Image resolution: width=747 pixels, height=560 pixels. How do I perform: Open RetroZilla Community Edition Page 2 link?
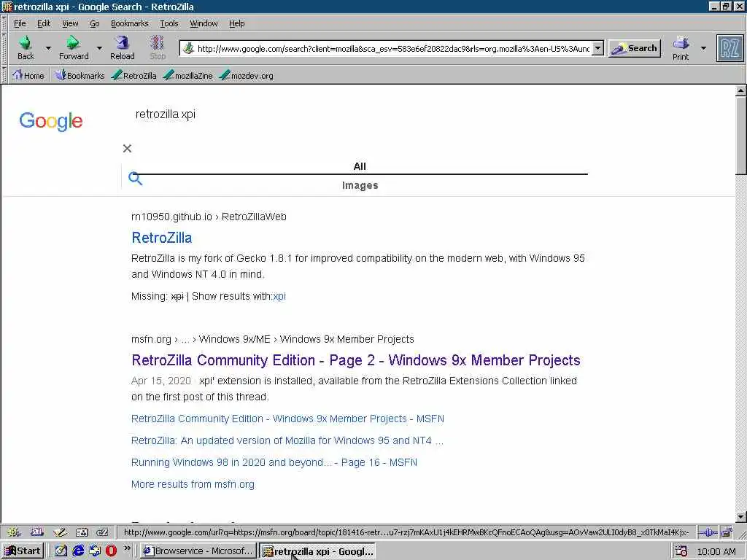pos(356,360)
